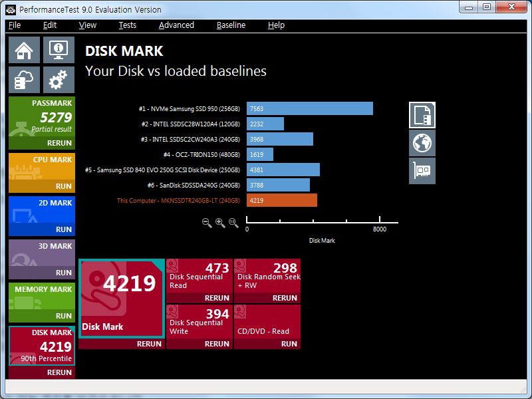Screen dimensions: 532x399
Task: Open the Advanced menu
Action: [x=176, y=25]
